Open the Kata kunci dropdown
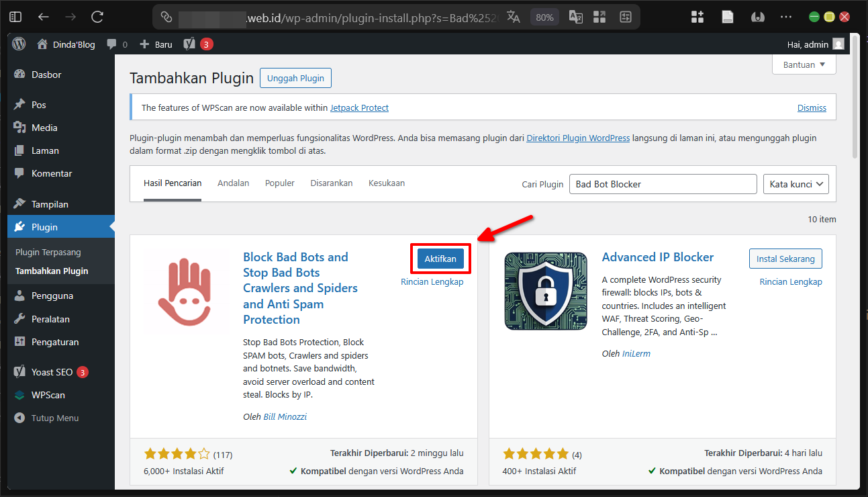The image size is (868, 497). (795, 183)
